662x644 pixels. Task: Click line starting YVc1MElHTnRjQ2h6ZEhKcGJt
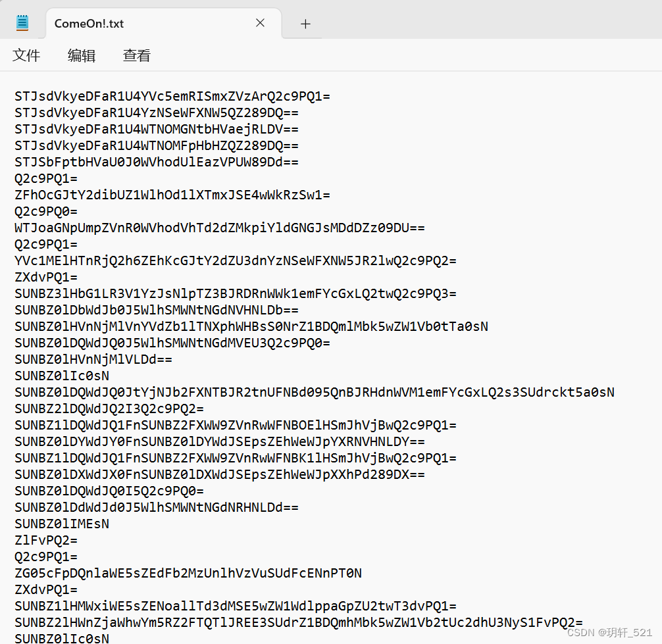tap(236, 260)
